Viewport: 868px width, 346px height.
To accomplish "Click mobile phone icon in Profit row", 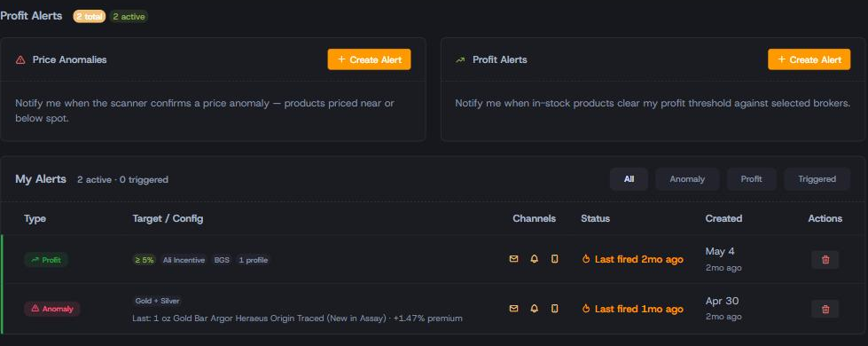I will click(554, 259).
